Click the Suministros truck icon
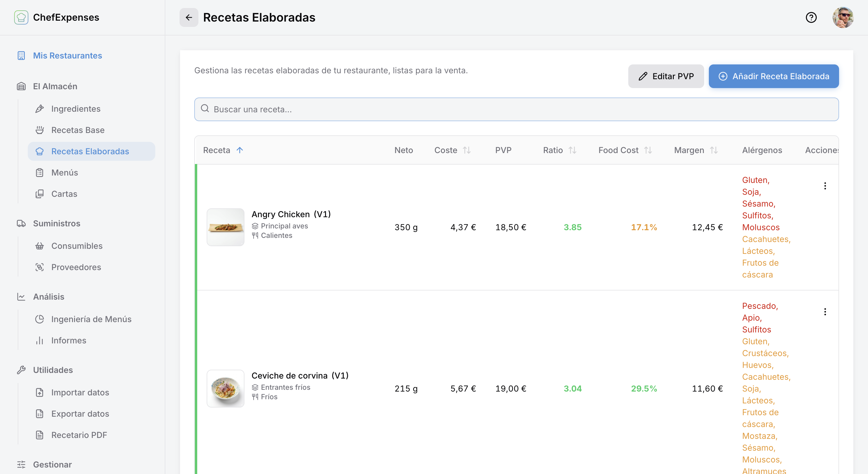Viewport: 868px width, 474px height. click(x=21, y=223)
